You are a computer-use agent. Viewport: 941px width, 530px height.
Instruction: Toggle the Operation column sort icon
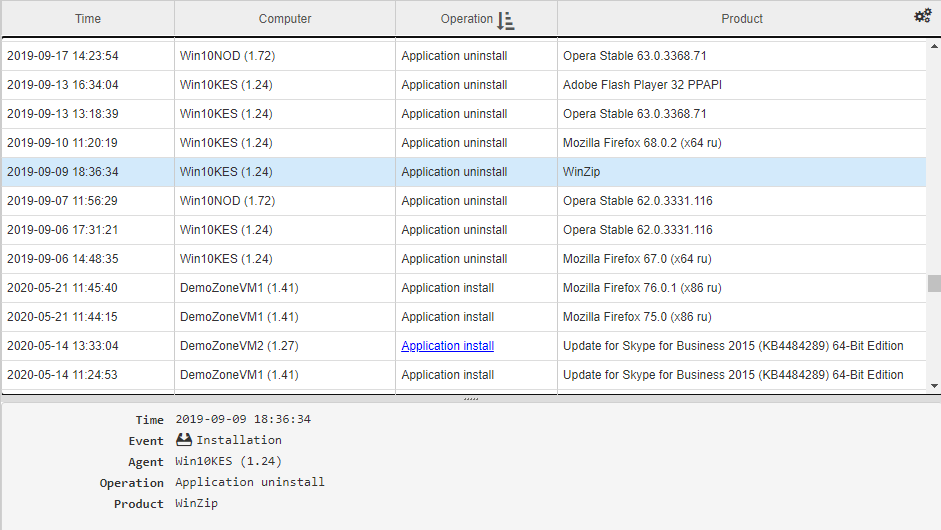click(x=505, y=20)
